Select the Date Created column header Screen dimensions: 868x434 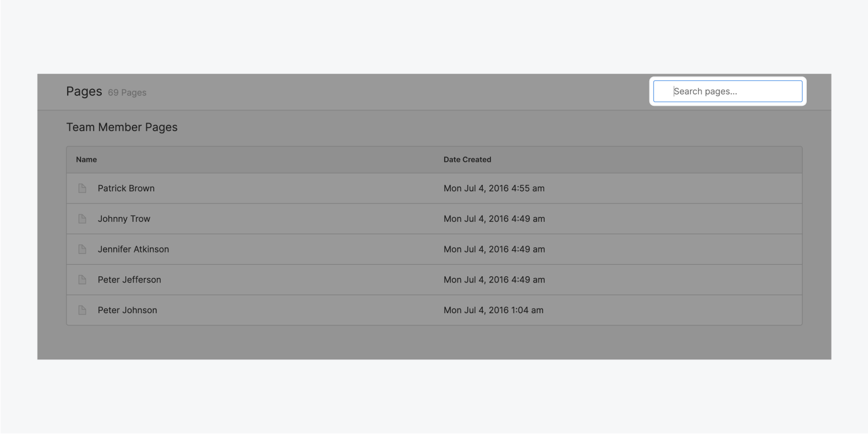[x=467, y=159]
